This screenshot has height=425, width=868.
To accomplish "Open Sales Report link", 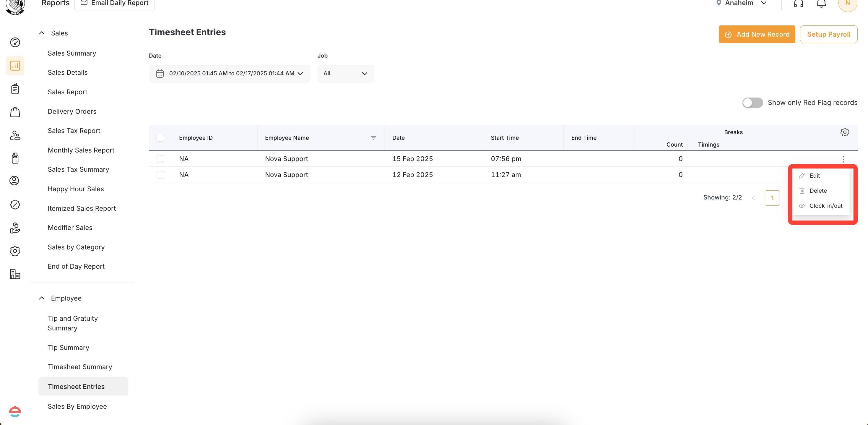I will [67, 92].
